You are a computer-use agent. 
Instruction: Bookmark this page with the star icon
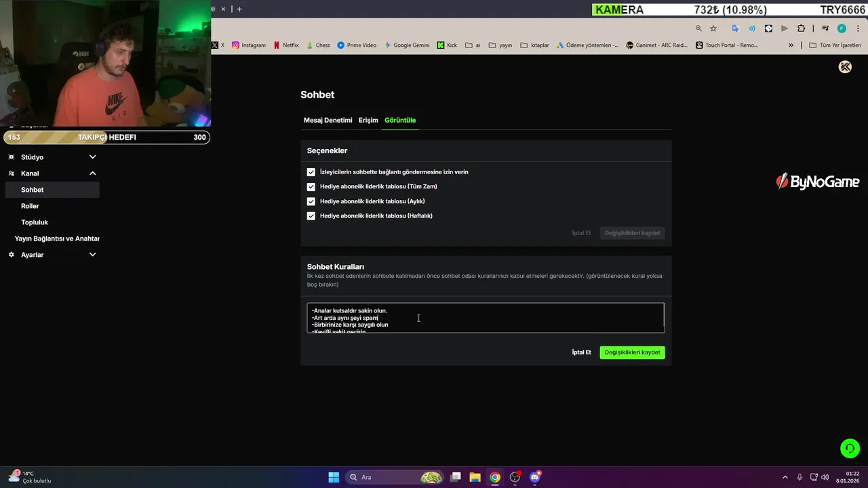click(x=713, y=28)
